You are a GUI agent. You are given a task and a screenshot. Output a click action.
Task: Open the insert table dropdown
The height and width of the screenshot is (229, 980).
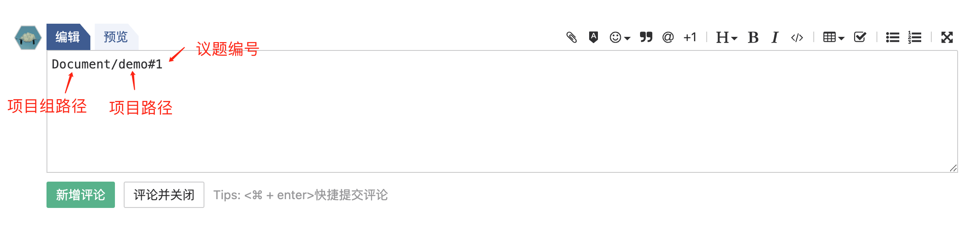click(833, 37)
